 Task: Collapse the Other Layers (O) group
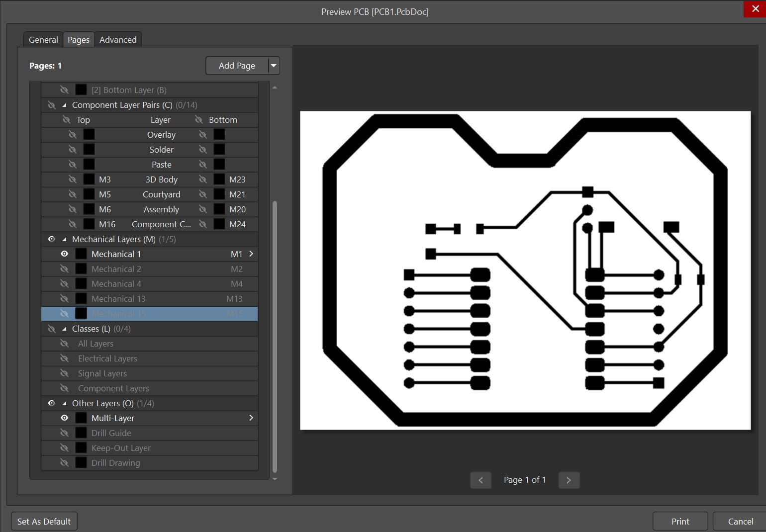[x=64, y=403]
